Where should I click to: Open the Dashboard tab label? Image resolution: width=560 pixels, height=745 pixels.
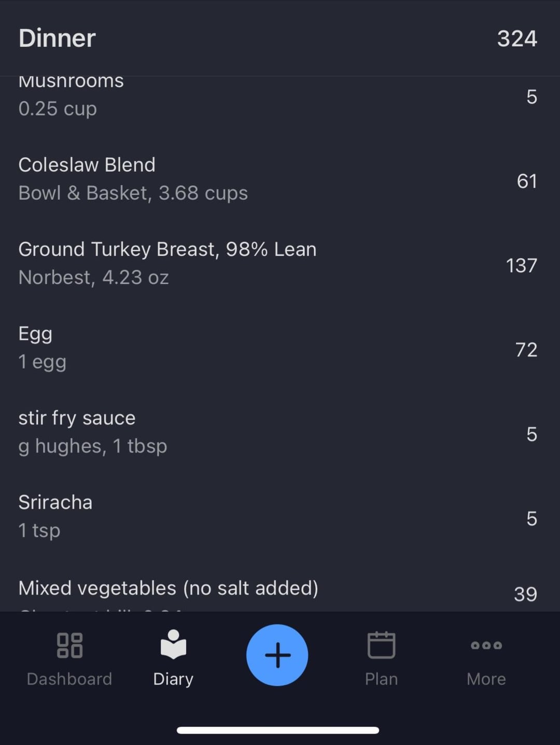69,679
